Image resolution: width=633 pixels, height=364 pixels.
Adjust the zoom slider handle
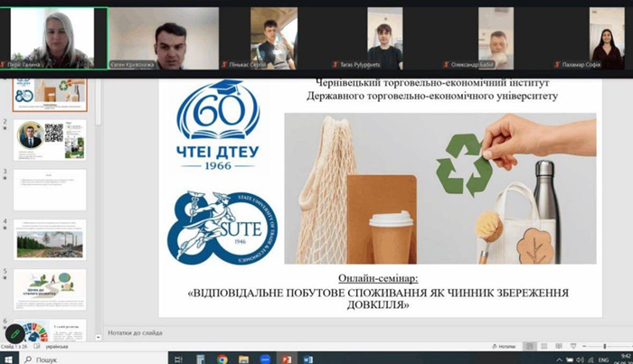pyautogui.click(x=605, y=346)
